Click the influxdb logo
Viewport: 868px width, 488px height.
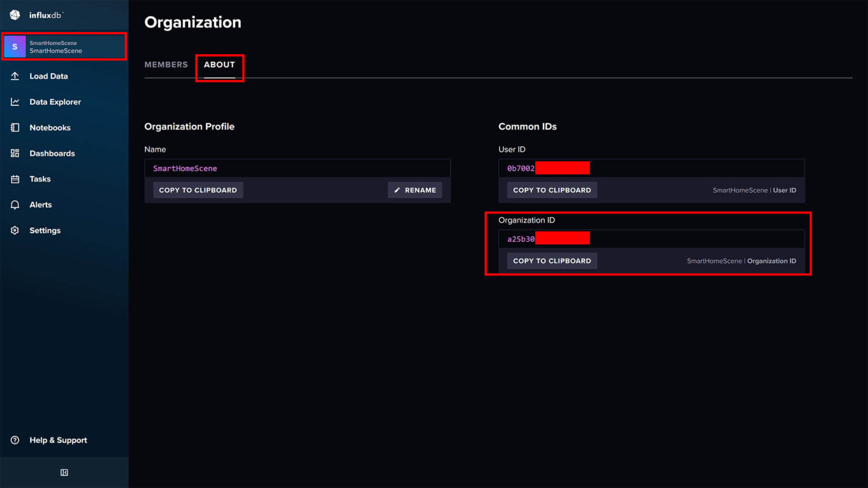pyautogui.click(x=34, y=15)
